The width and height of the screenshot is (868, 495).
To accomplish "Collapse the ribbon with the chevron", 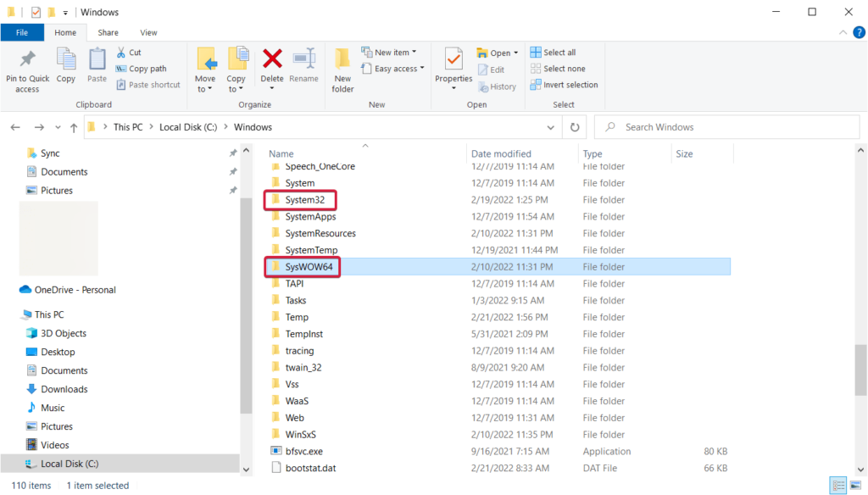I will [x=843, y=33].
